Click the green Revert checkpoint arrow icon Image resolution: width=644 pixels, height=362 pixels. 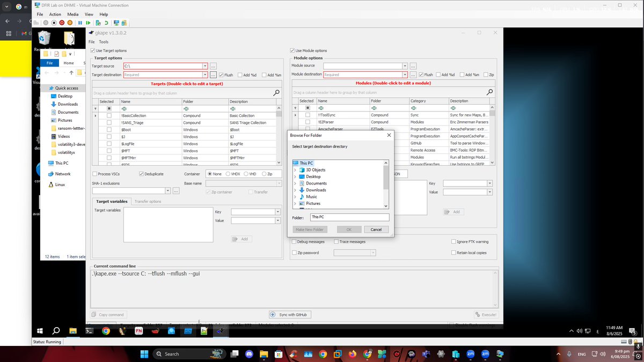(106, 23)
